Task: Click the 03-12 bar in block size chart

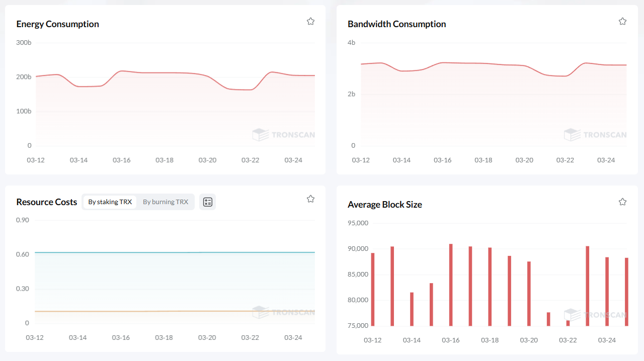Action: 373,290
